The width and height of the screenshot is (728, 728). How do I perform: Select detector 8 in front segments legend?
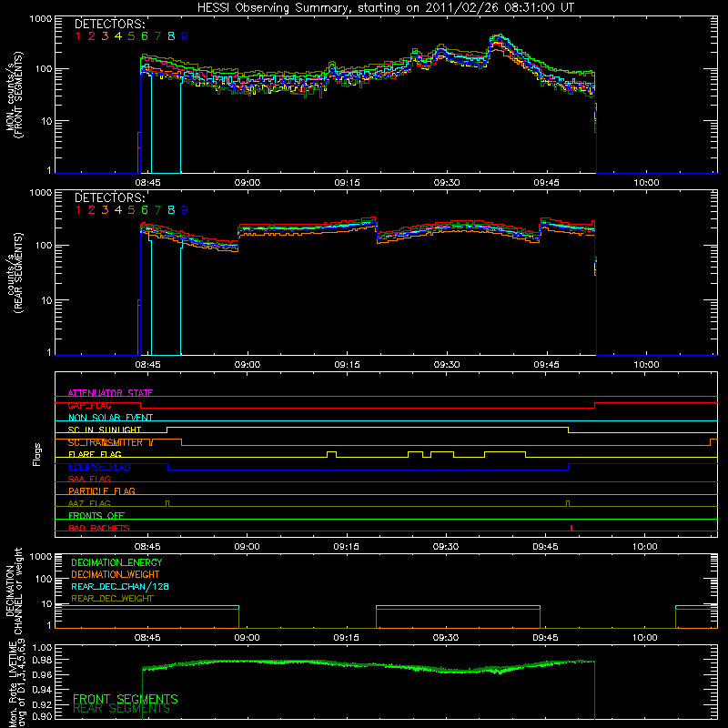(x=171, y=36)
